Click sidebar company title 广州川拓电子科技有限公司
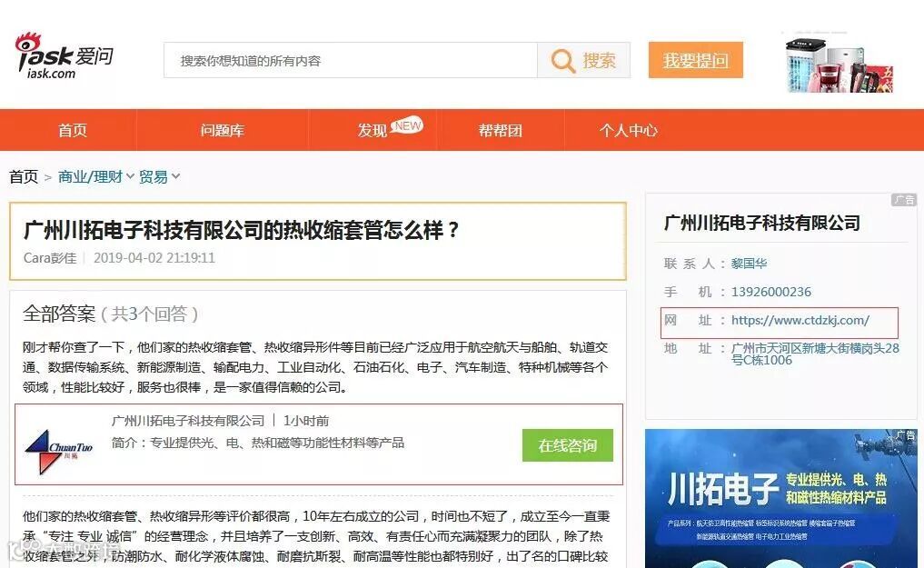This screenshot has height=568, width=924. [x=762, y=223]
